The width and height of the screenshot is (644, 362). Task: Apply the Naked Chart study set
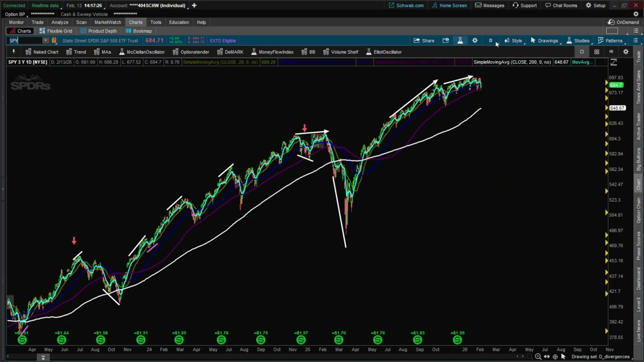[41, 52]
